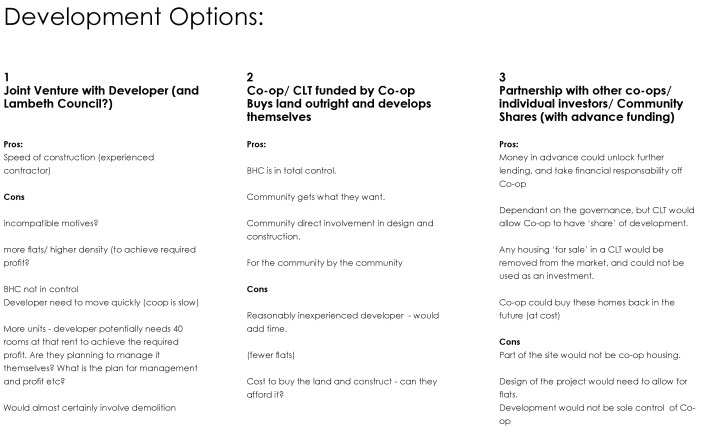Click "For the community by the community"
Screen dimensions: 702x433
[309, 262]
